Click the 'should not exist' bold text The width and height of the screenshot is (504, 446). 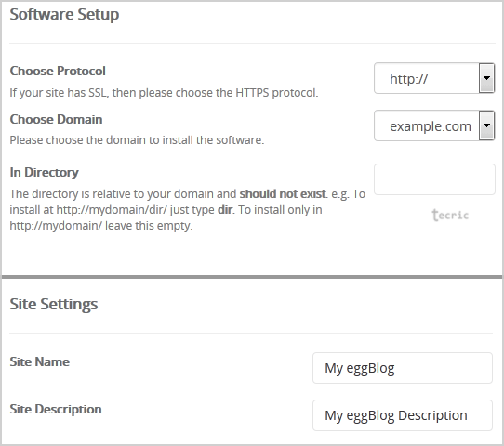tap(283, 194)
